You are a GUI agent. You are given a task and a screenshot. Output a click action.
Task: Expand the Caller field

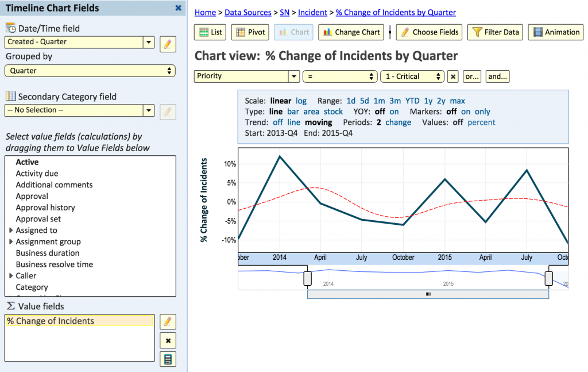pyautogui.click(x=11, y=275)
